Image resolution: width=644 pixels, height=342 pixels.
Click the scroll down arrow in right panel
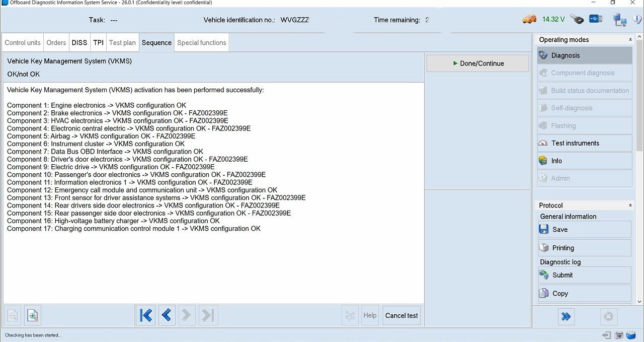(639, 301)
